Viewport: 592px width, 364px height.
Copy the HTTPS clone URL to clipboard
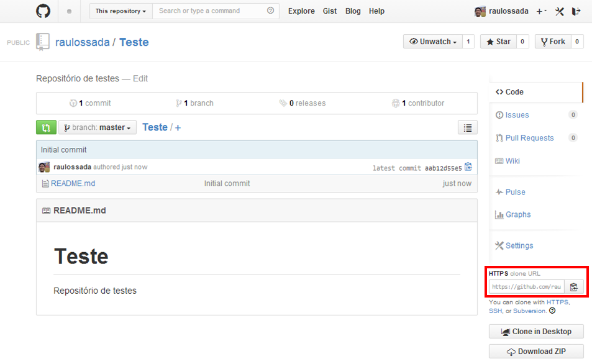574,287
